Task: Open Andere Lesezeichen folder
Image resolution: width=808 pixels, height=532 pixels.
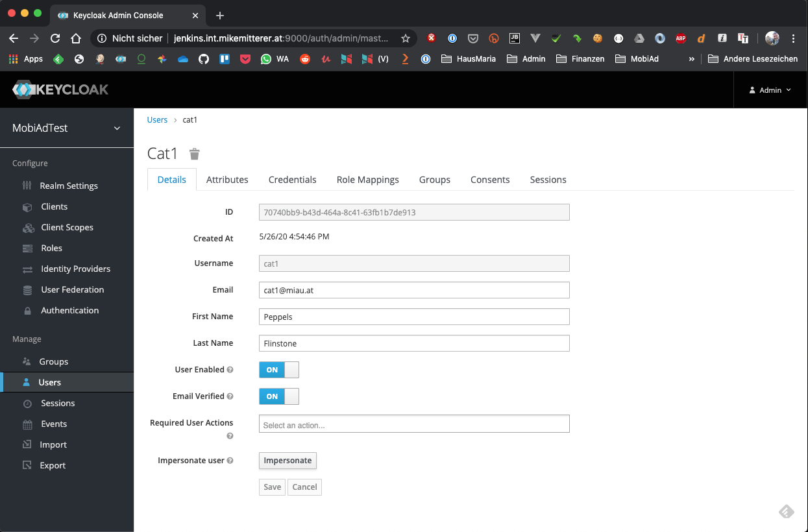Action: coord(753,58)
